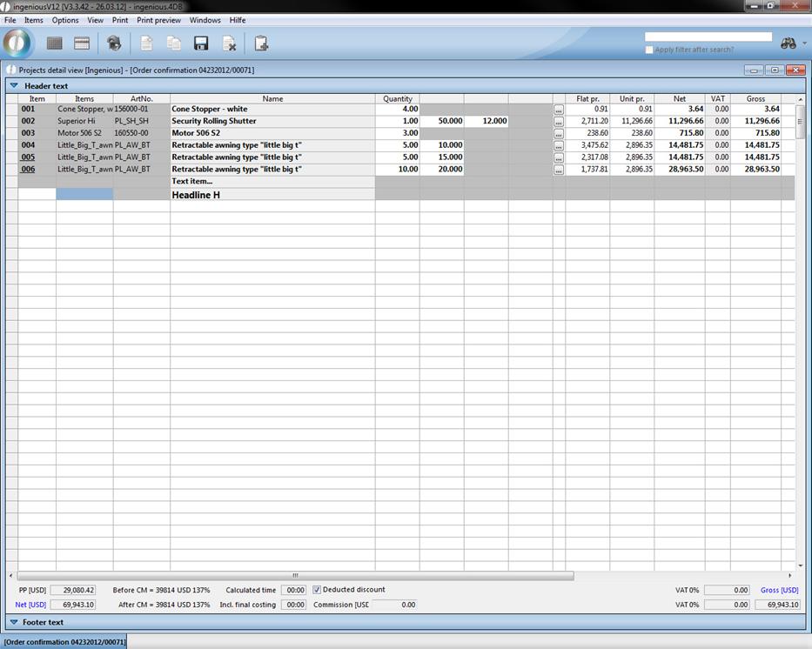Uncheck the 'Deducted discount' checkbox
This screenshot has width=812, height=649.
click(317, 590)
